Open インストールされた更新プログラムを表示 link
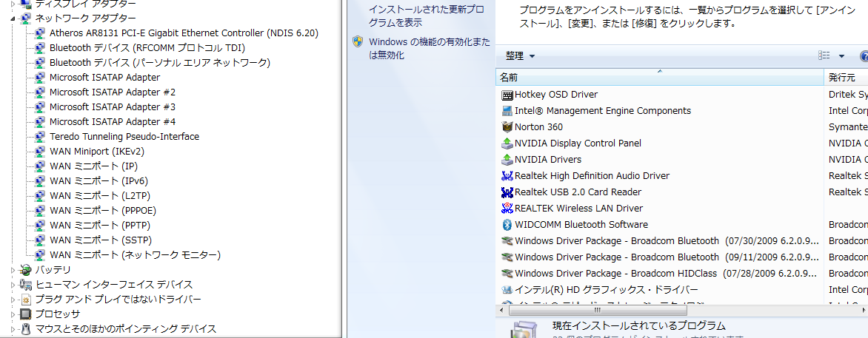The height and width of the screenshot is (338, 868). coord(427,16)
